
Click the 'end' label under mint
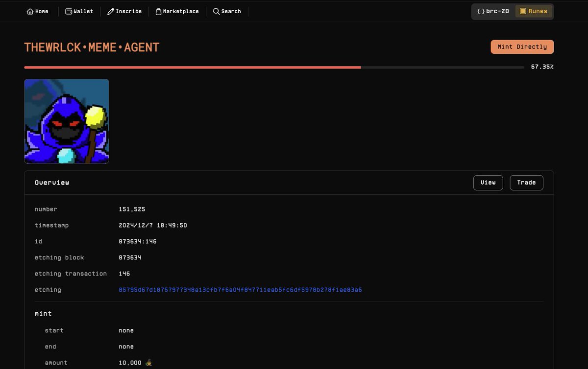point(50,346)
